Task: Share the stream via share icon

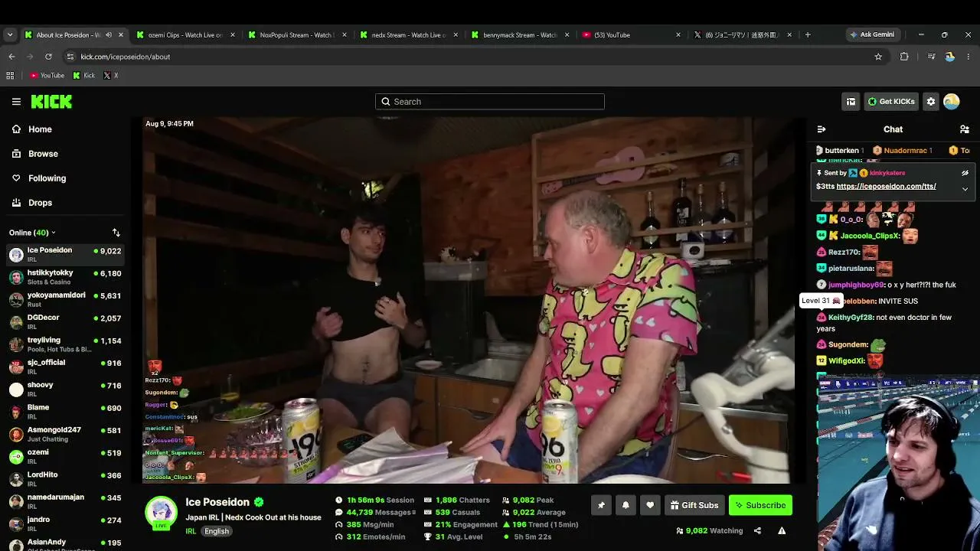Action: (x=757, y=530)
